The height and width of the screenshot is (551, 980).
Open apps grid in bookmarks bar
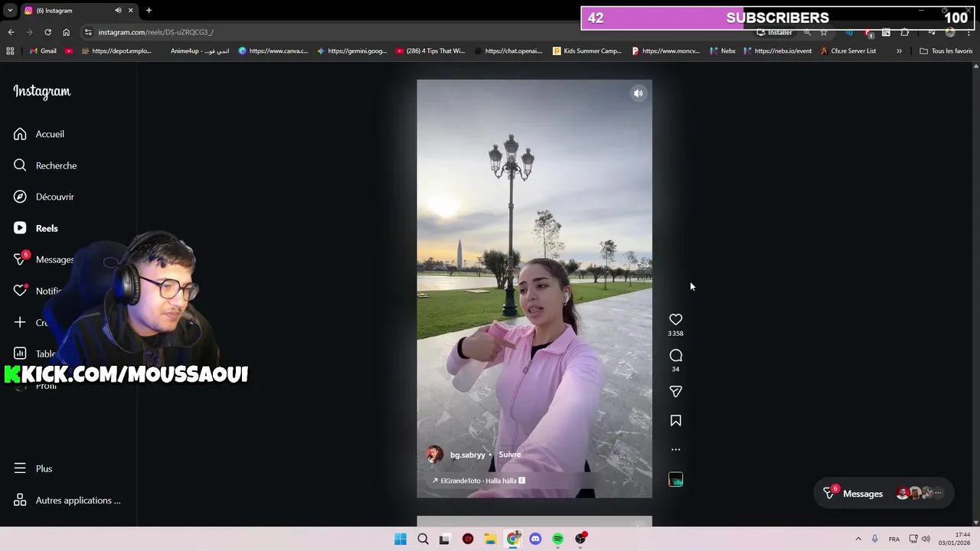click(10, 51)
